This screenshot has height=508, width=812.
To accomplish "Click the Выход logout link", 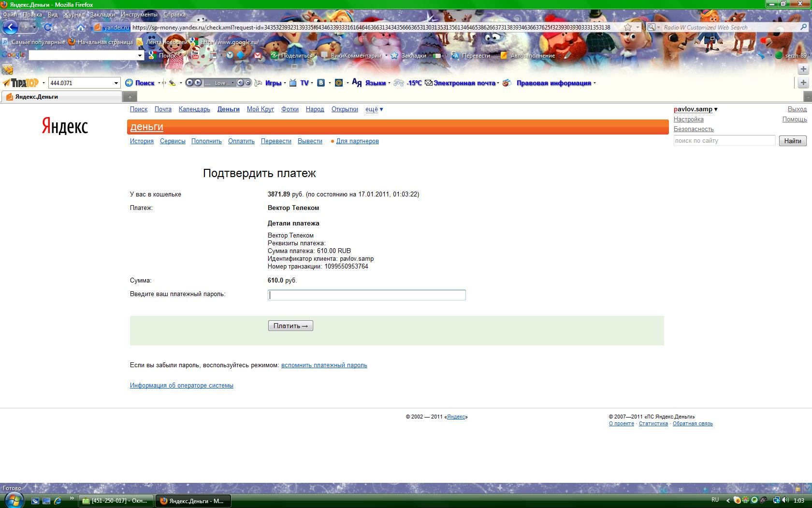I will (x=797, y=109).
